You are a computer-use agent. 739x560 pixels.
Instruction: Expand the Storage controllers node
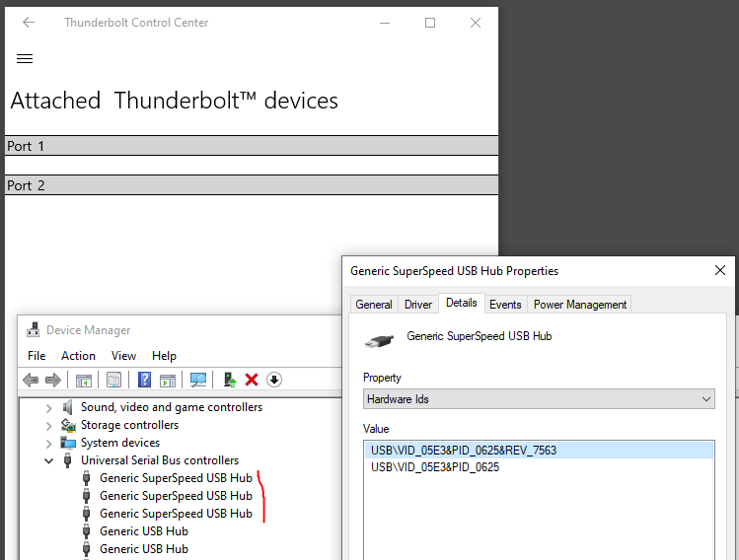tap(48, 426)
